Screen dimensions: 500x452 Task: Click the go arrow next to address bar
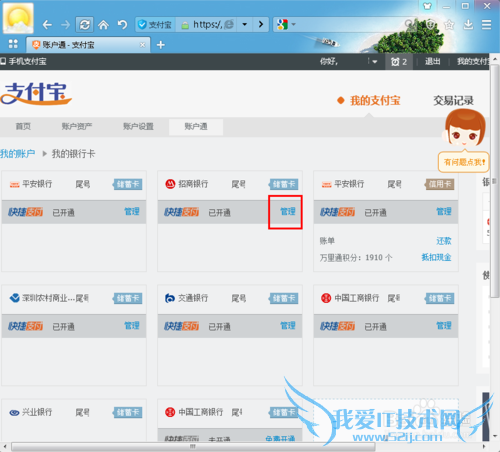261,25
